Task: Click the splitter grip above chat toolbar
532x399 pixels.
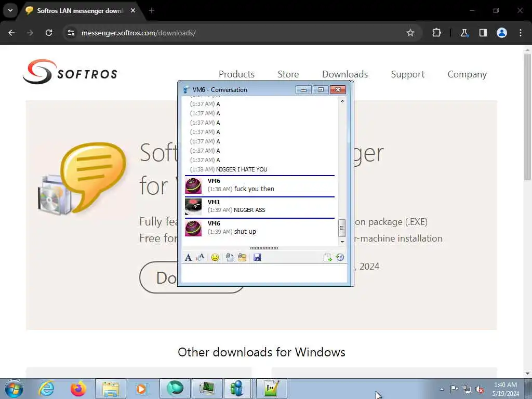Action: 264,248
